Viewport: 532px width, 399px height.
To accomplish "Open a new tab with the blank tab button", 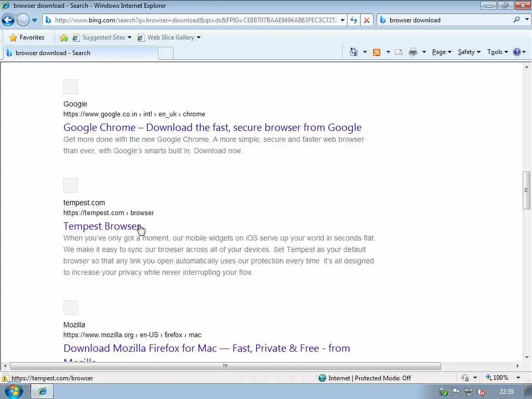I will point(166,54).
